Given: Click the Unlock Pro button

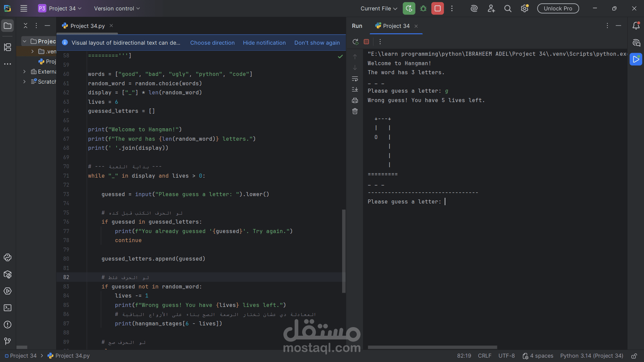Looking at the screenshot, I should 558,8.
